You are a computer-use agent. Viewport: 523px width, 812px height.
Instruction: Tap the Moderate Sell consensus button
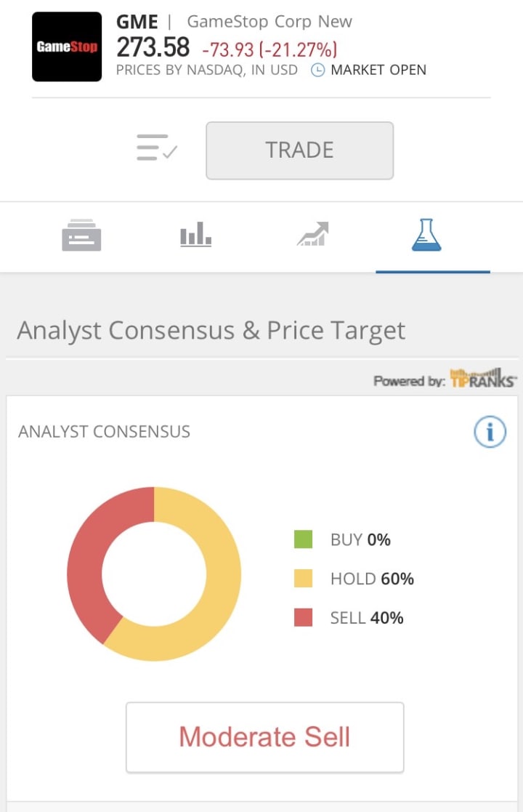264,737
